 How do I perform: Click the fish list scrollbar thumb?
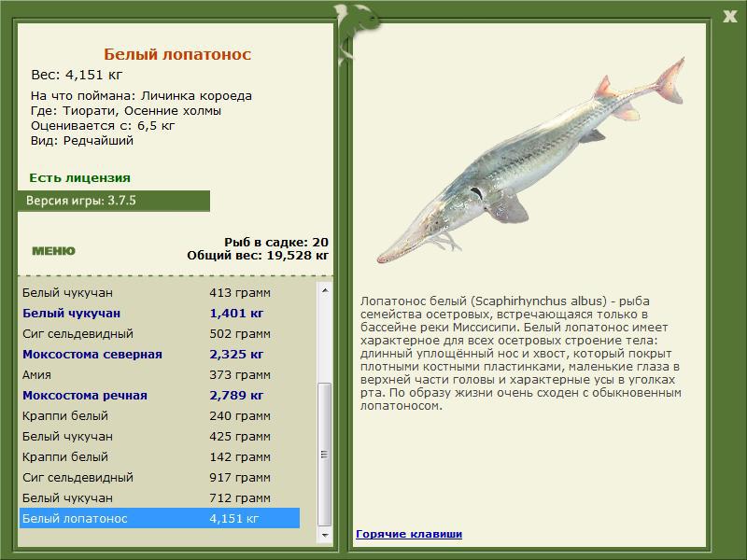[325, 454]
